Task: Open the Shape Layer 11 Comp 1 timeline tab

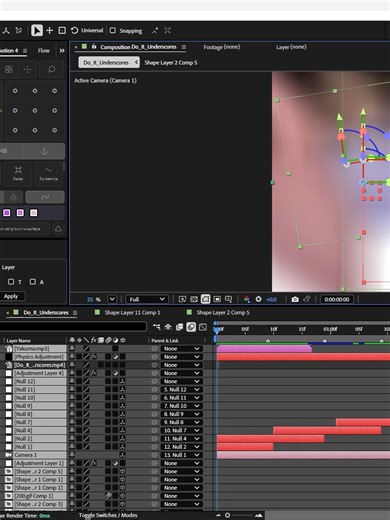Action: [x=132, y=312]
